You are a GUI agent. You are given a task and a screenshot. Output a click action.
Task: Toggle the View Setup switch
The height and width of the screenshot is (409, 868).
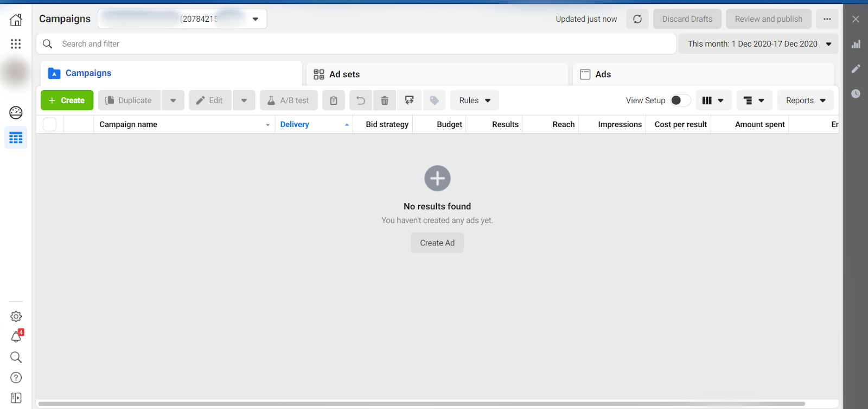tap(680, 100)
